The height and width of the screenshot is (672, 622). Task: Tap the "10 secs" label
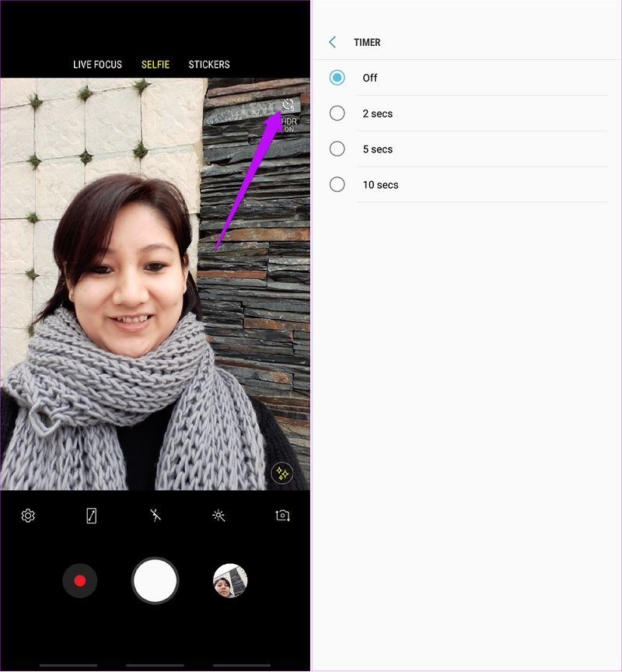click(x=380, y=184)
